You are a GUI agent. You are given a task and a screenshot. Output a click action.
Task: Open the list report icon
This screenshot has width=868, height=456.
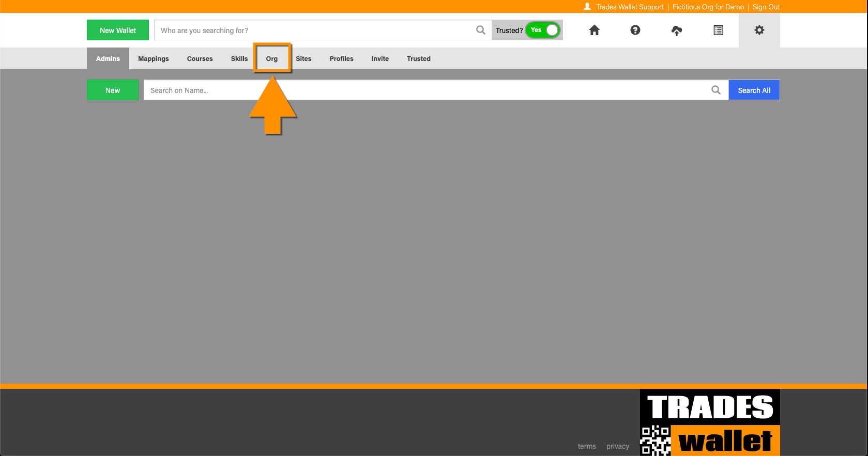(x=718, y=30)
